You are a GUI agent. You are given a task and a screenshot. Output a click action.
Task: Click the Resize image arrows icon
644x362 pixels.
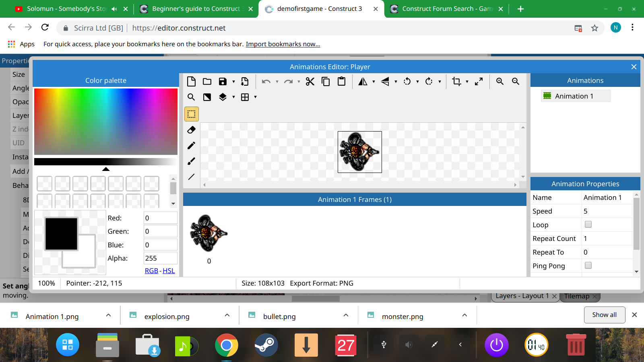(x=479, y=81)
